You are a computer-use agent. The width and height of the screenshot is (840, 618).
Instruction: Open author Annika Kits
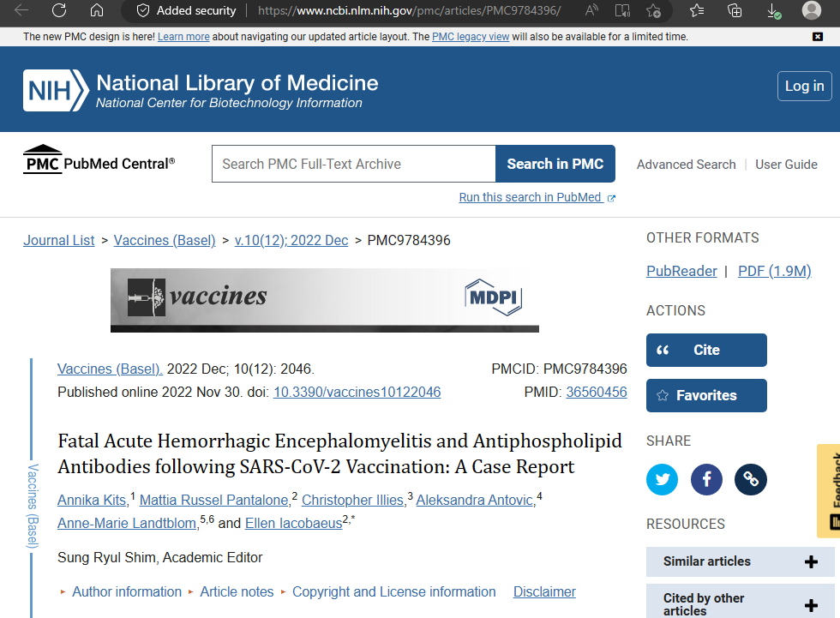[x=93, y=501]
